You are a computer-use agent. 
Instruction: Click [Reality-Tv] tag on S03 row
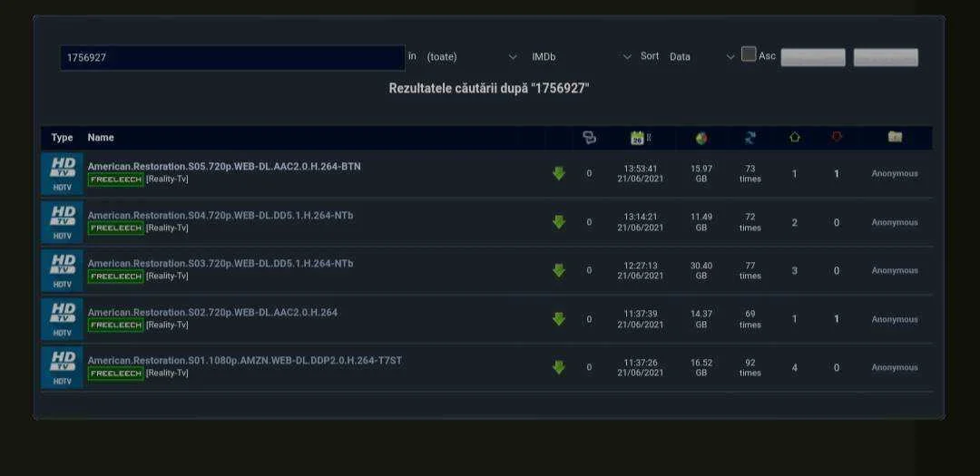click(x=167, y=277)
